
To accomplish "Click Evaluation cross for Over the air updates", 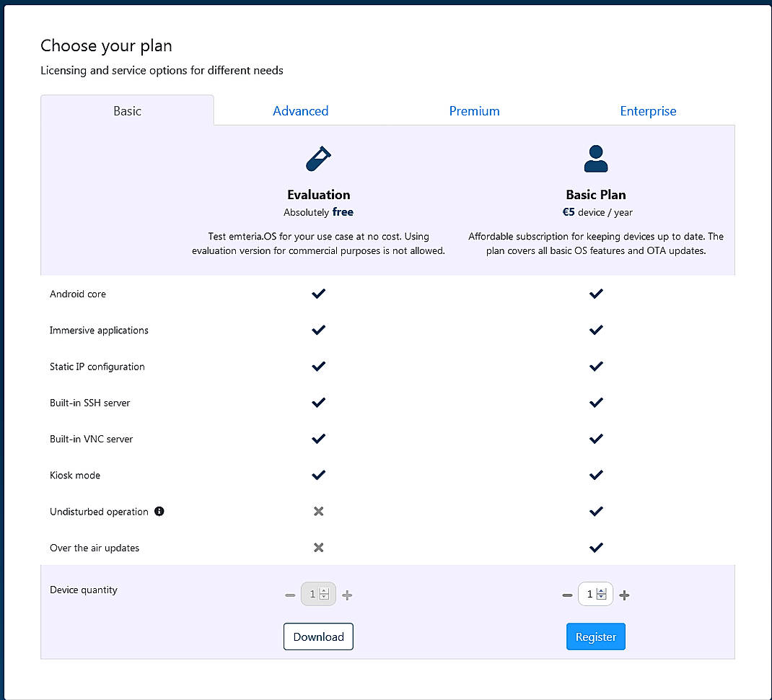I will tap(319, 547).
